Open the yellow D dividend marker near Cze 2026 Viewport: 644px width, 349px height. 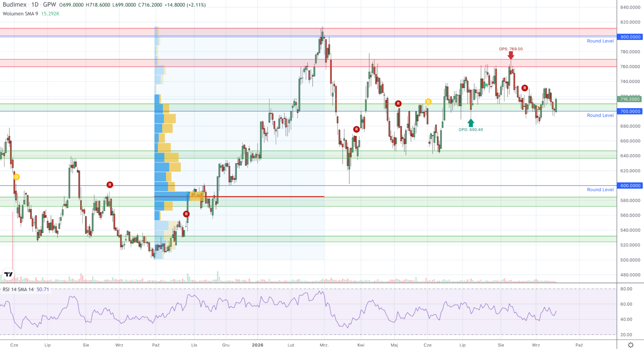428,102
